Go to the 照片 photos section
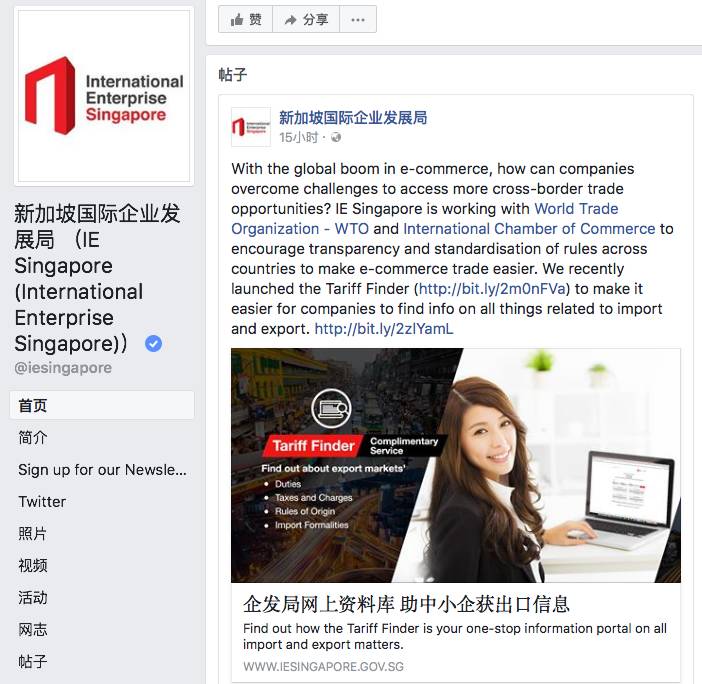 33,534
